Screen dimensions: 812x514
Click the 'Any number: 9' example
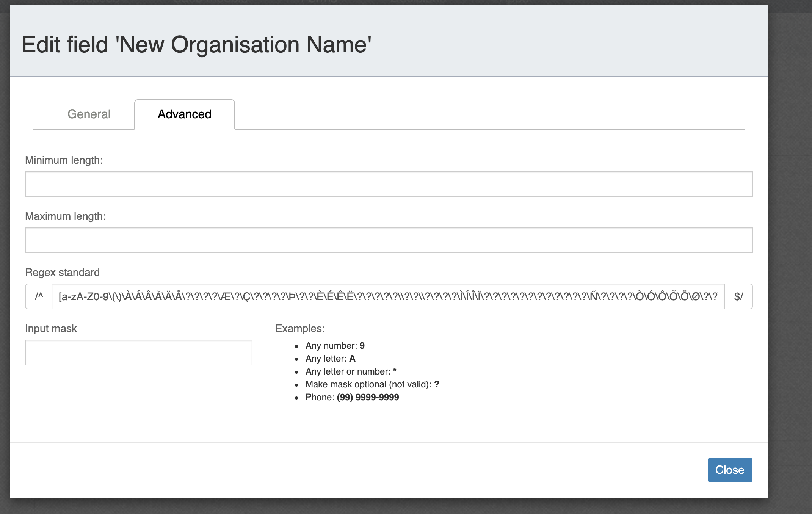335,346
